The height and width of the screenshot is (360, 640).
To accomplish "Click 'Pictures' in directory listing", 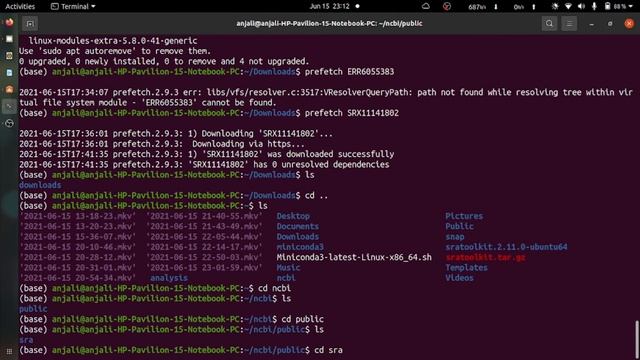I will coord(464,216).
